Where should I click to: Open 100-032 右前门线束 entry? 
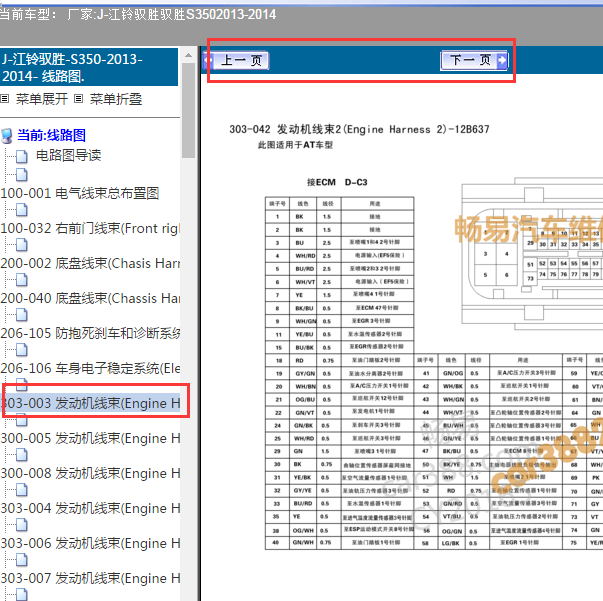pyautogui.click(x=90, y=228)
